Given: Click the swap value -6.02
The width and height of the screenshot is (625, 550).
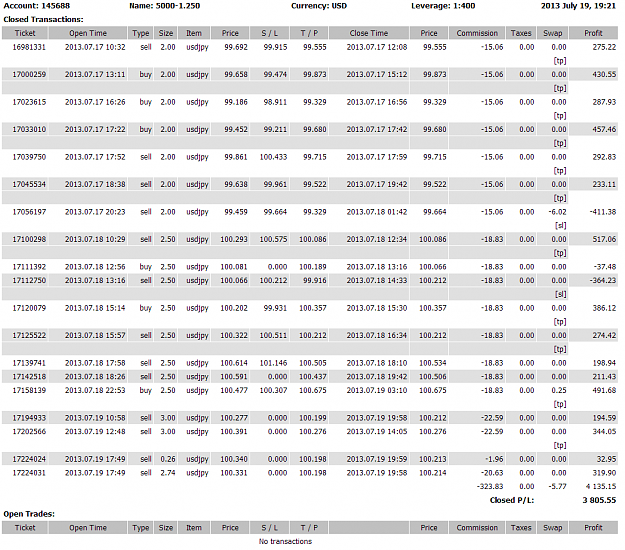Looking at the screenshot, I should point(557,212).
